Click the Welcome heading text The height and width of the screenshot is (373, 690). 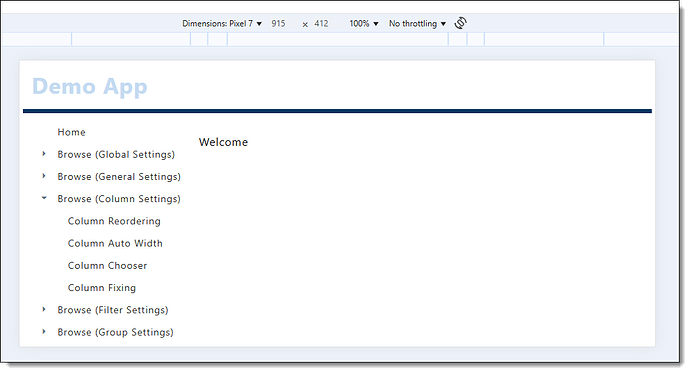(223, 142)
